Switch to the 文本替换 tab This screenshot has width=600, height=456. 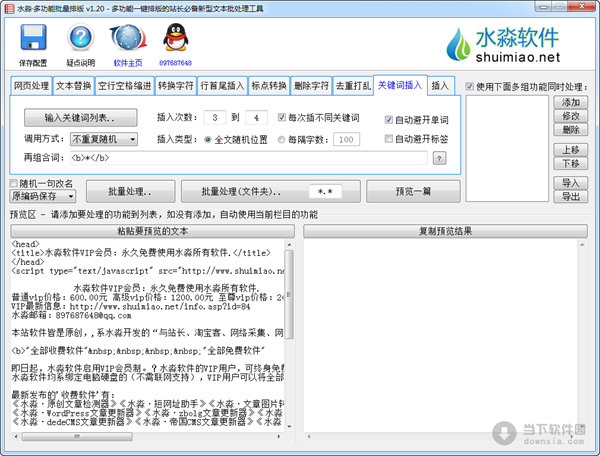(x=73, y=86)
